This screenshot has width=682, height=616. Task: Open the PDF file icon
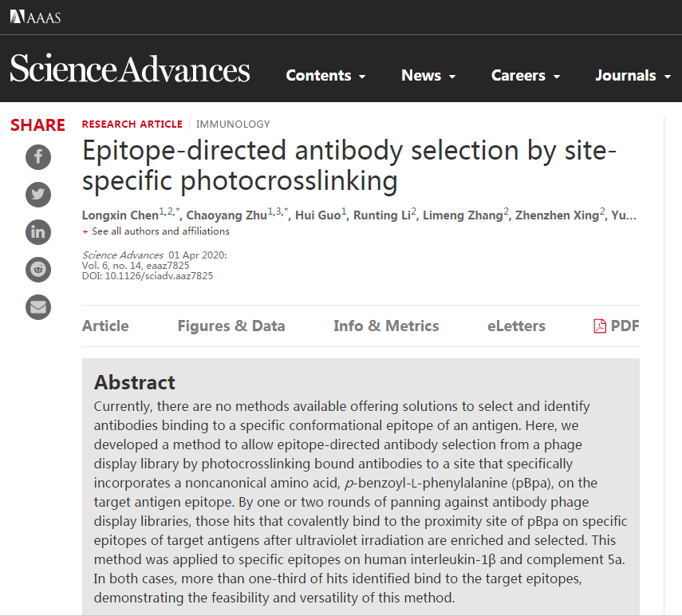tap(600, 326)
